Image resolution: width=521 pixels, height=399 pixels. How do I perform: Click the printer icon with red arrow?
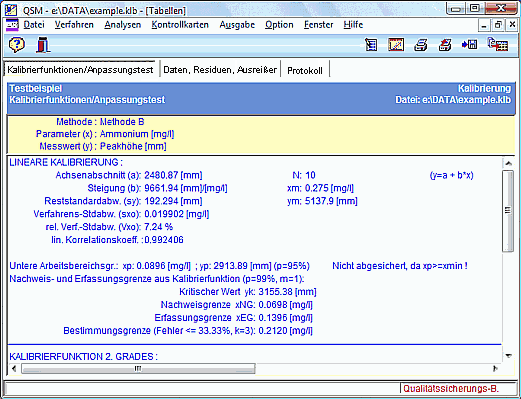(x=445, y=45)
